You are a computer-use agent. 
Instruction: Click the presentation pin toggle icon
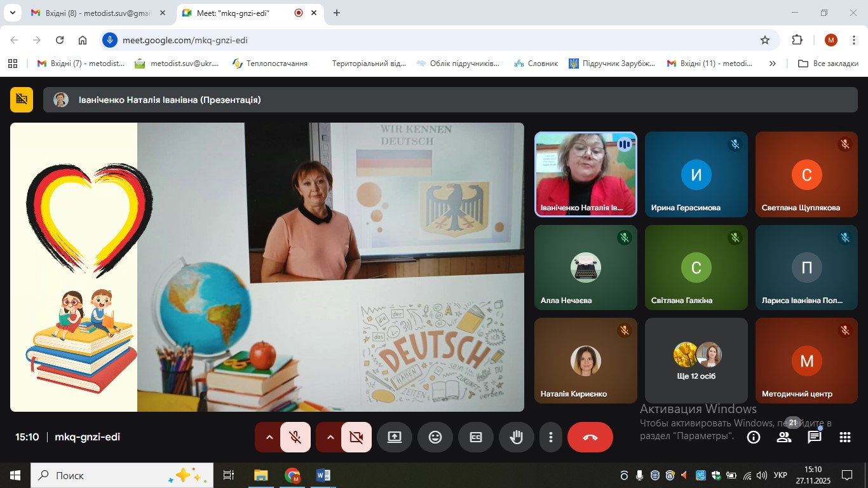pos(22,100)
